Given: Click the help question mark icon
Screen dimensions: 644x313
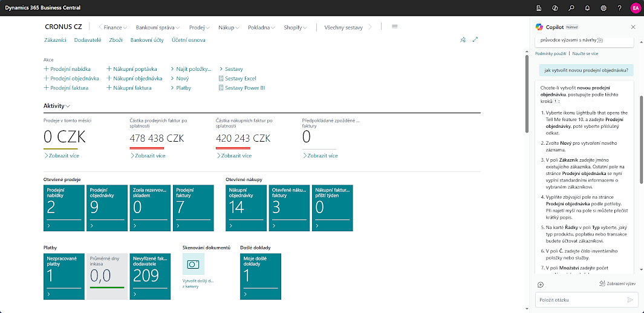Looking at the screenshot, I should point(619,8).
